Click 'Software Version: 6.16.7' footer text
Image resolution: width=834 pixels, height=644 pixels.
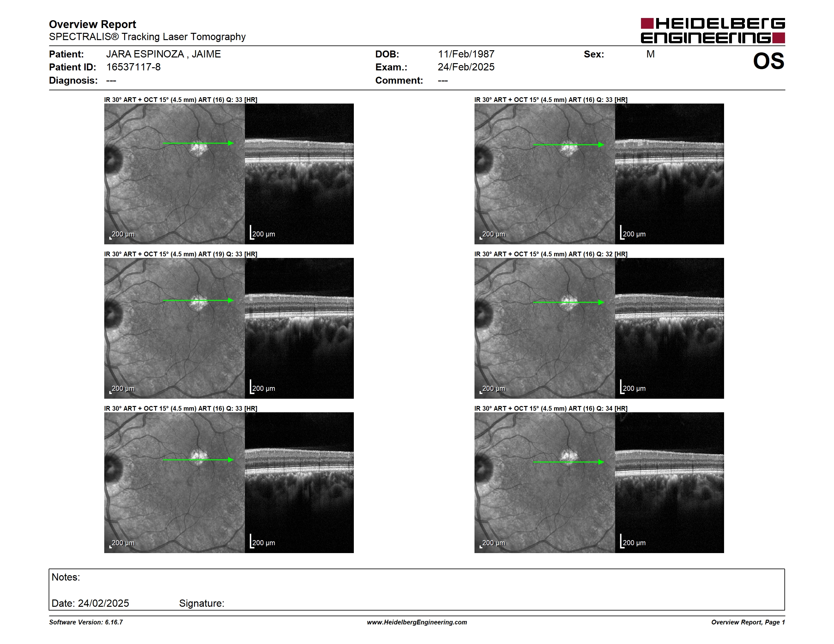pos(86,622)
